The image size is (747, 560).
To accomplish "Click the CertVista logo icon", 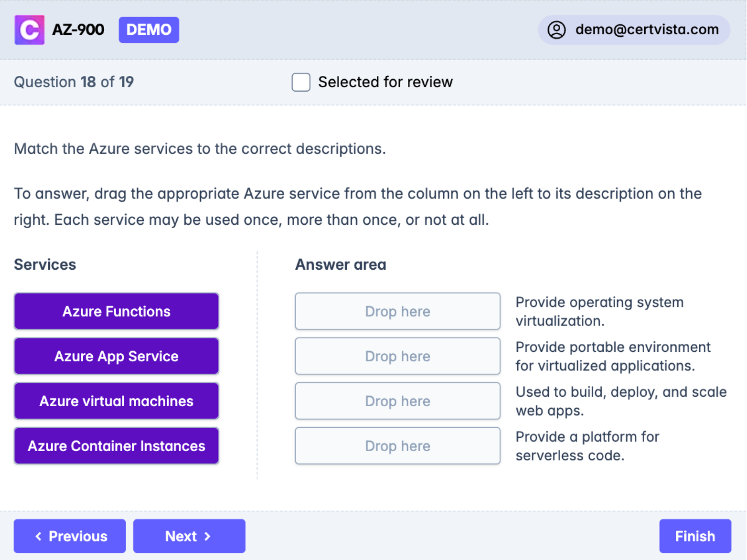I will pos(29,29).
